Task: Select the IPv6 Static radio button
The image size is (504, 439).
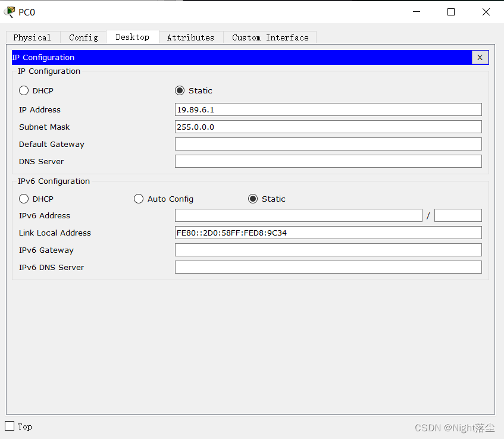Action: [253, 199]
